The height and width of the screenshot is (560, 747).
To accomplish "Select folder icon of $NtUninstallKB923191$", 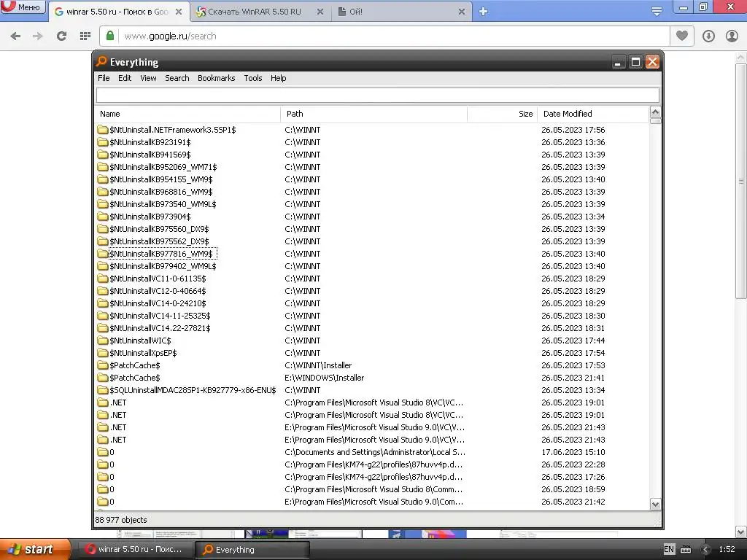I will tap(102, 142).
